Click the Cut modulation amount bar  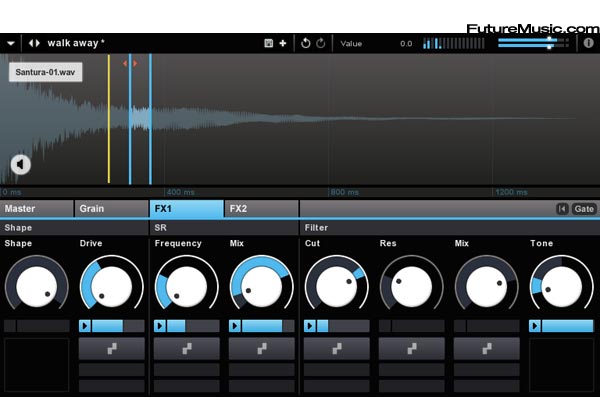pos(343,326)
